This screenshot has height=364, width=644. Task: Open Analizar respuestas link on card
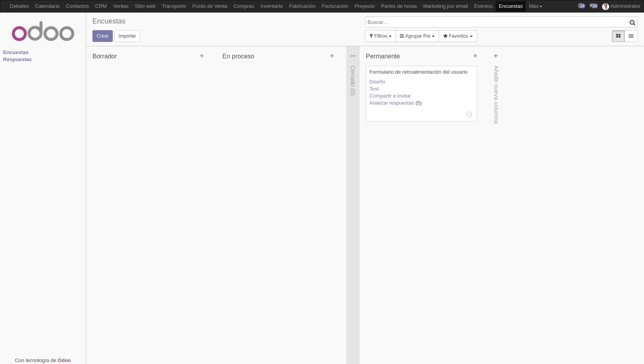pos(392,103)
